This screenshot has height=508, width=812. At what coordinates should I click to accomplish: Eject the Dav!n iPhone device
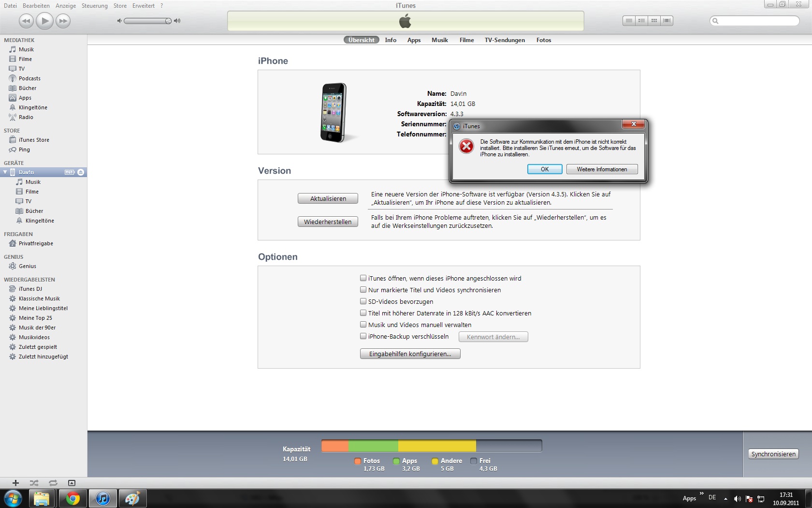coord(81,172)
